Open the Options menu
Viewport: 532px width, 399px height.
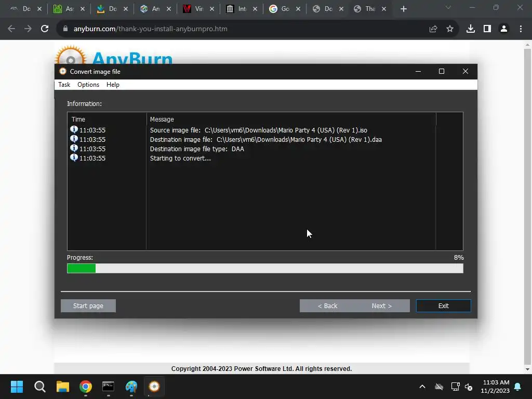coord(88,85)
